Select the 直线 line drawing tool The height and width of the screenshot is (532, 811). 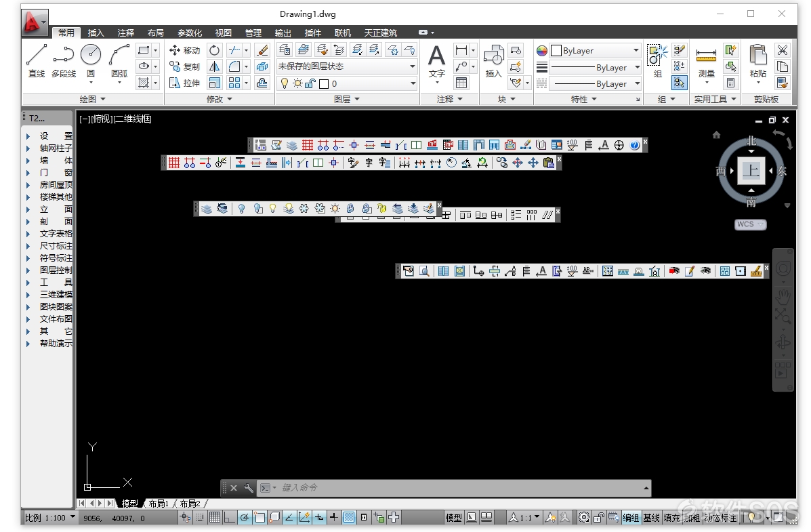(x=37, y=61)
